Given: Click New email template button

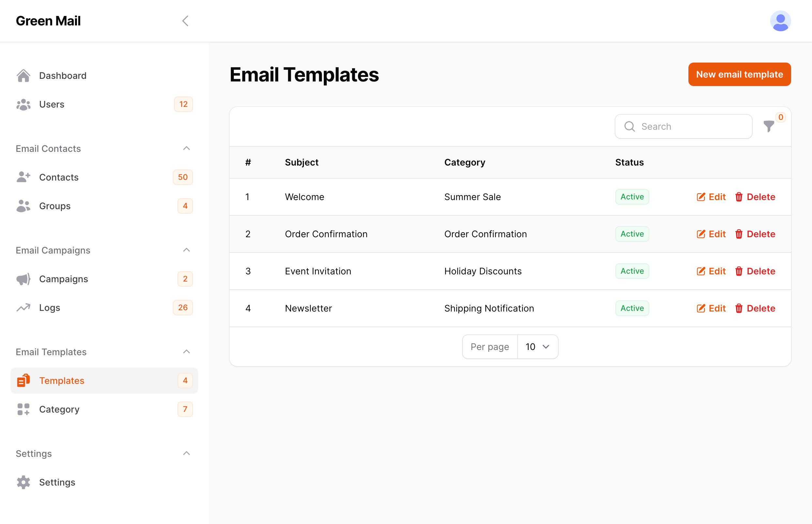Looking at the screenshot, I should [740, 74].
